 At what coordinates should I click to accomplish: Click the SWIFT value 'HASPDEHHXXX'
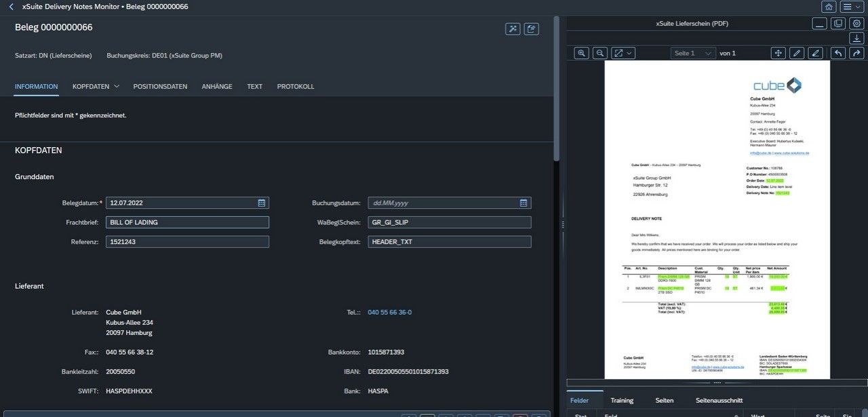tap(129, 392)
